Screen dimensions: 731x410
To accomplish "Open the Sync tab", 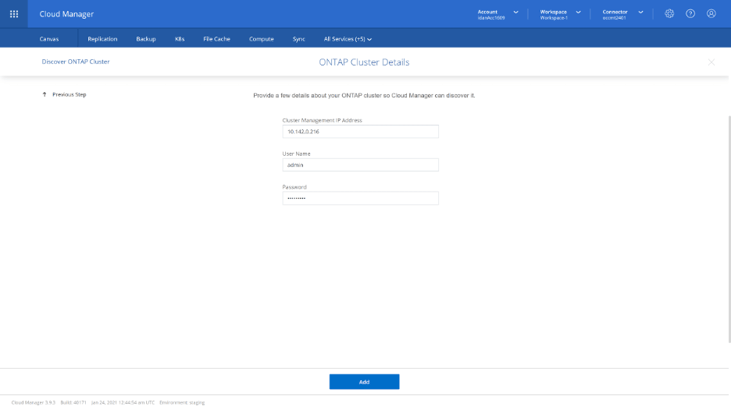I will 299,39.
